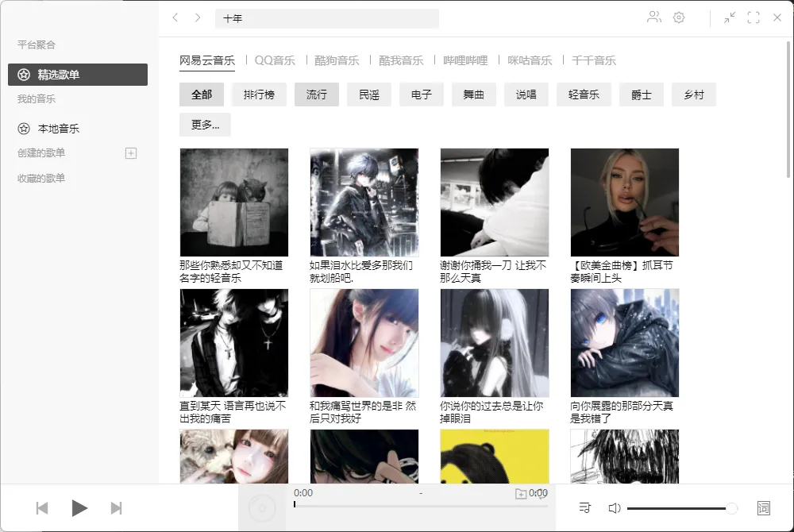The image size is (794, 532).
Task: Show lyrics with the 词 icon
Action: pos(763,507)
